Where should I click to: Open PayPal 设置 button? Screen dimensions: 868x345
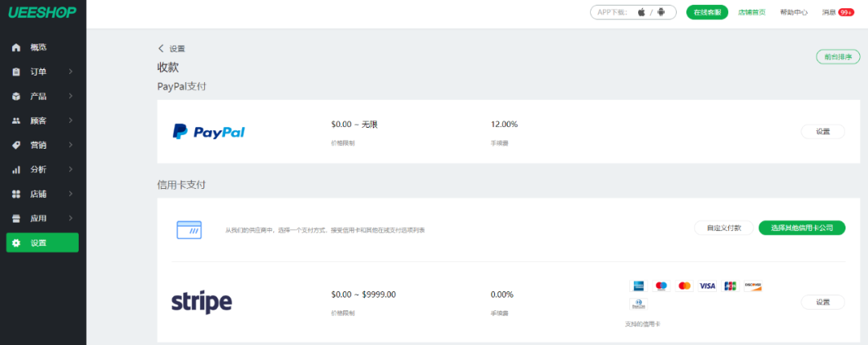point(823,132)
